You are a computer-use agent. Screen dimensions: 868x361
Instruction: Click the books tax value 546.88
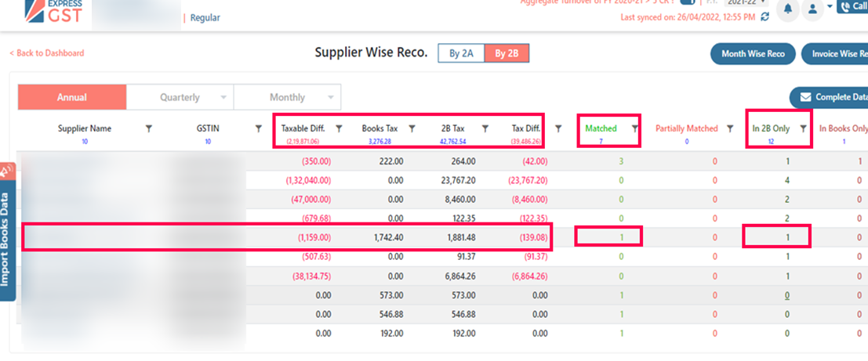[390, 314]
